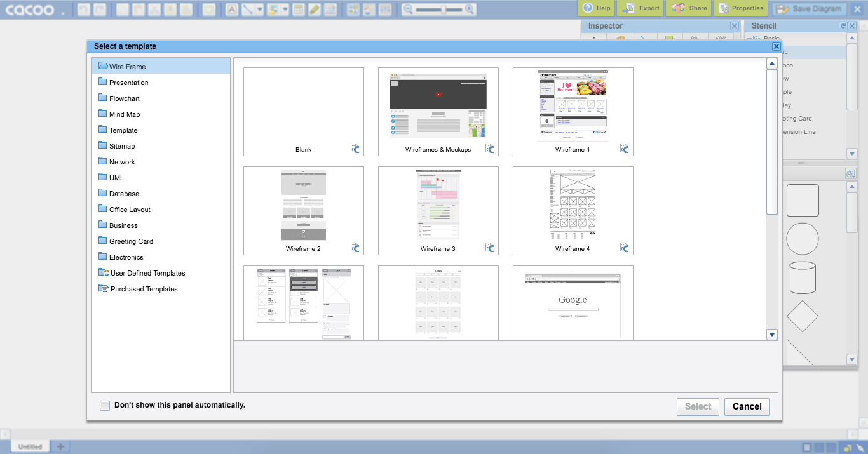Image resolution: width=868 pixels, height=454 pixels.
Task: Select the Presentation template category
Action: [x=161, y=82]
